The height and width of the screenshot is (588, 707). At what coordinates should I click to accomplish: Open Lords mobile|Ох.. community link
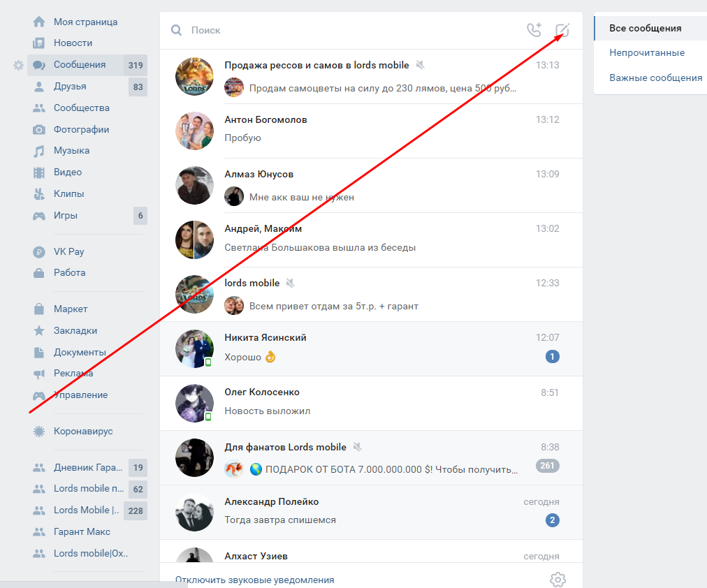[x=91, y=553]
